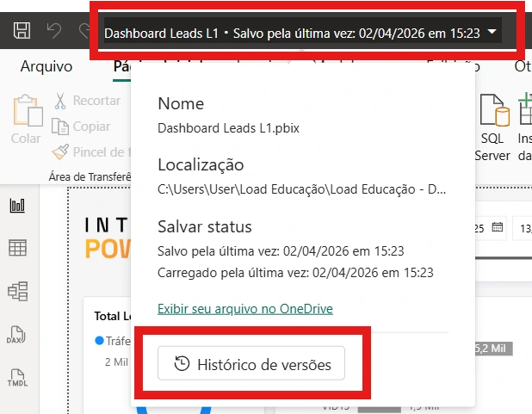This screenshot has height=414, width=532.
Task: Click the Save floppy disk icon
Action: point(22,30)
